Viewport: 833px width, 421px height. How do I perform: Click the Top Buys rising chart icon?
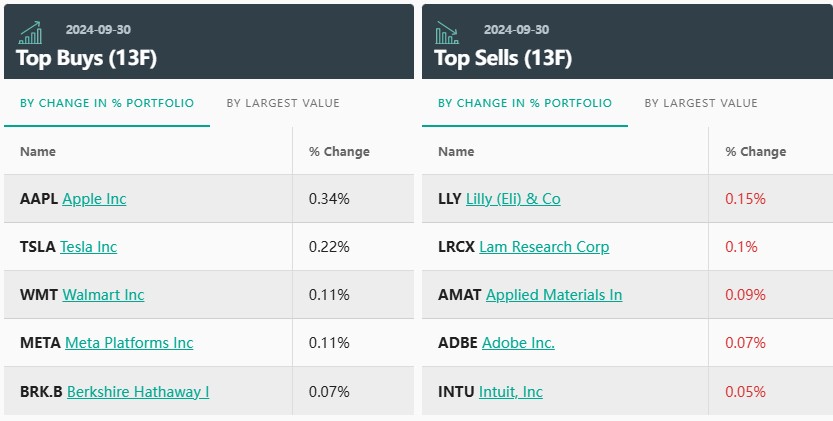(30, 33)
